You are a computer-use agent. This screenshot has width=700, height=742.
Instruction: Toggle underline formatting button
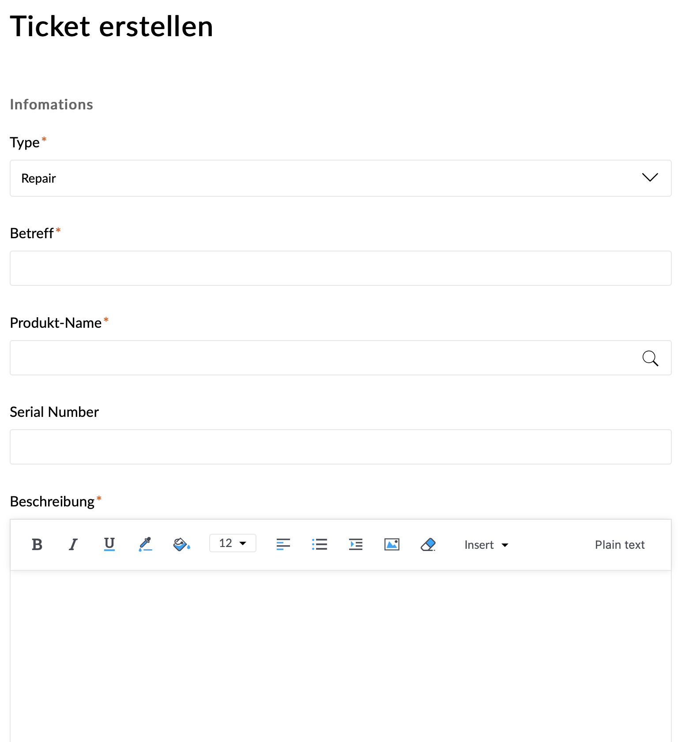point(109,545)
